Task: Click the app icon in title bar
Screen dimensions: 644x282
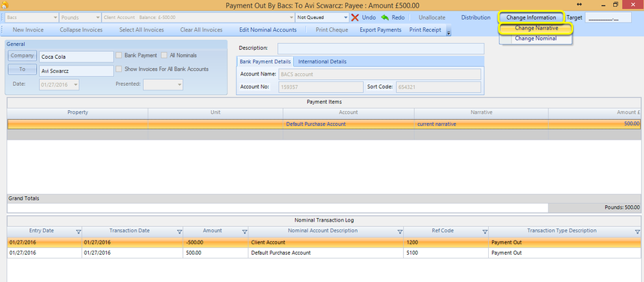Action: [x=5, y=5]
